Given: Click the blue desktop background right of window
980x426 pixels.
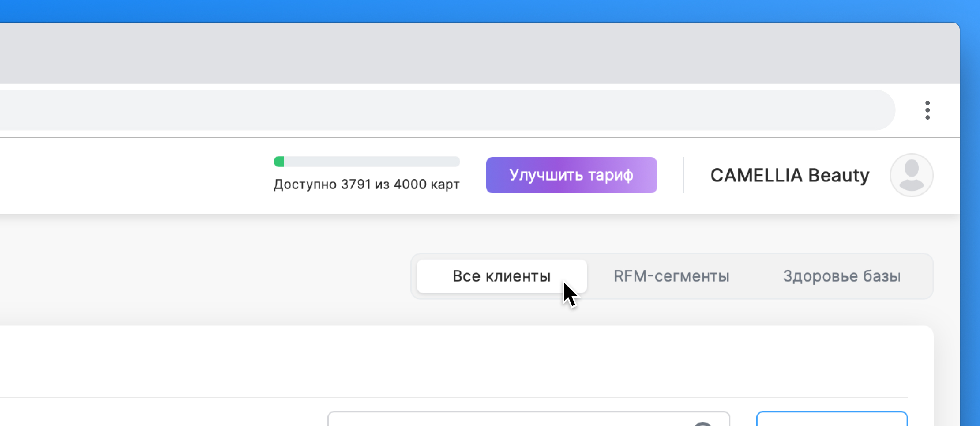Looking at the screenshot, I should 970,221.
